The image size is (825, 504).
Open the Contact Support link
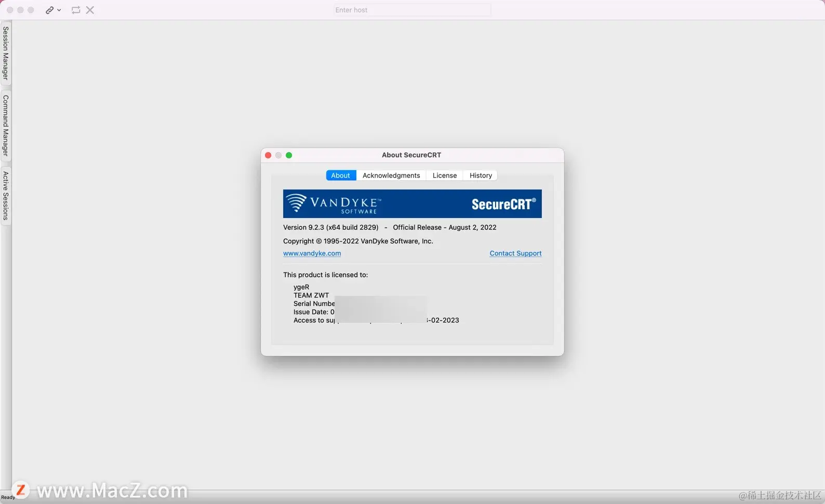tap(515, 253)
